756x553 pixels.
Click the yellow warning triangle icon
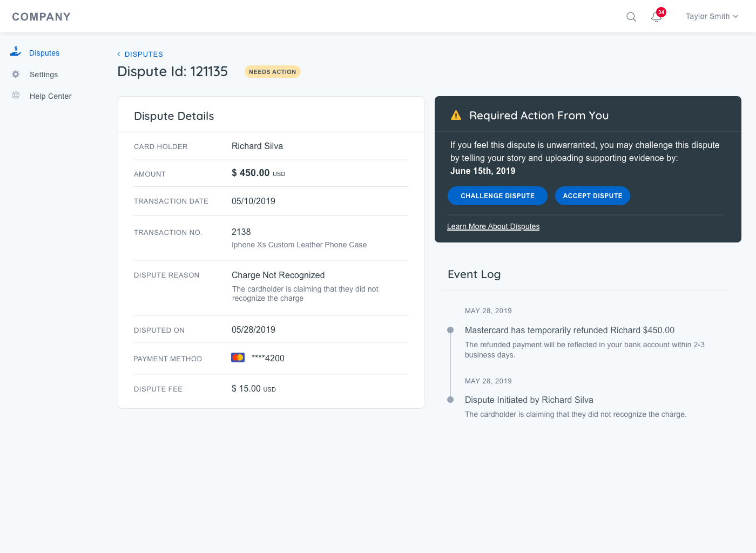[456, 116]
